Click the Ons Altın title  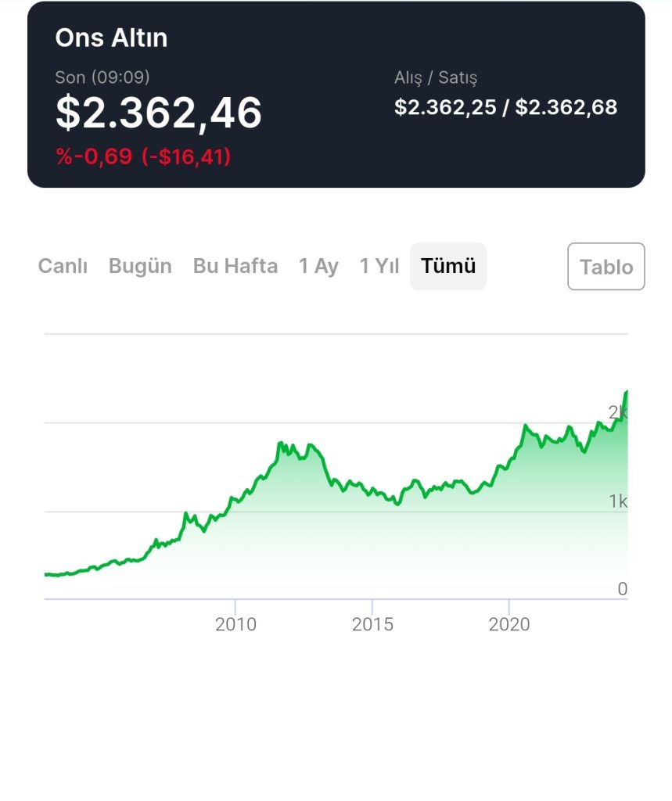point(111,38)
